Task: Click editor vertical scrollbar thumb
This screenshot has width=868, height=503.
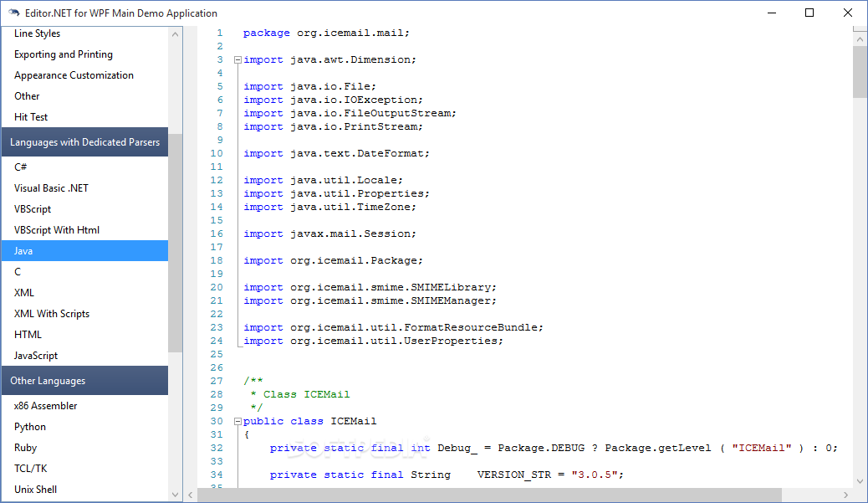Action: click(x=860, y=72)
